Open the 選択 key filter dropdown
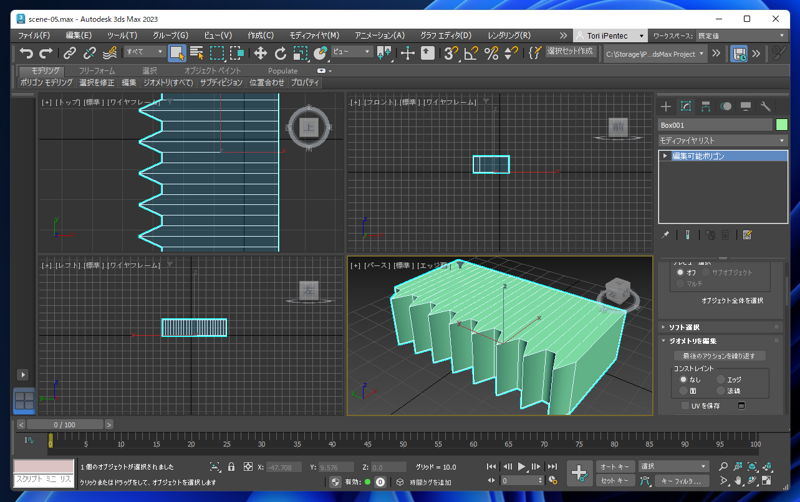800x502 pixels. 673,466
